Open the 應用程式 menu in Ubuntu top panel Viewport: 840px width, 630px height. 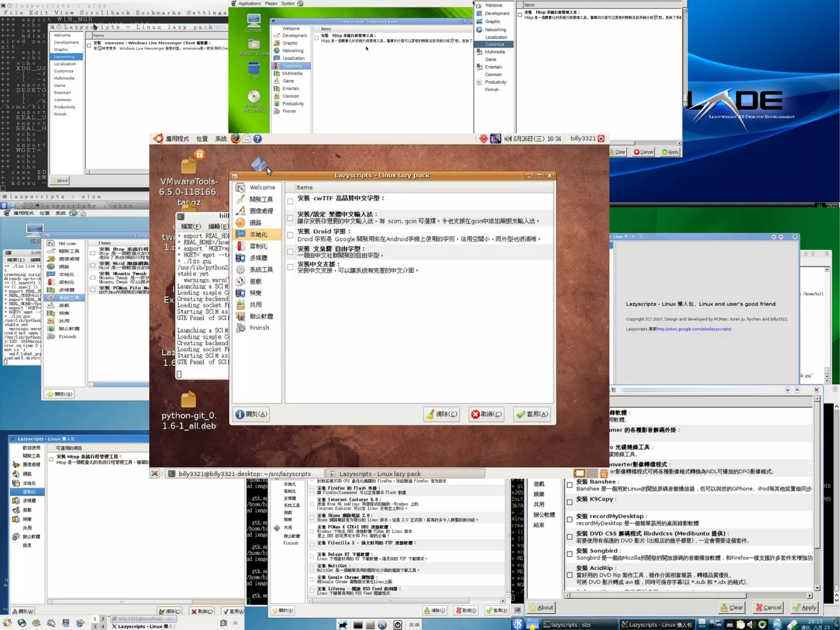pyautogui.click(x=177, y=139)
